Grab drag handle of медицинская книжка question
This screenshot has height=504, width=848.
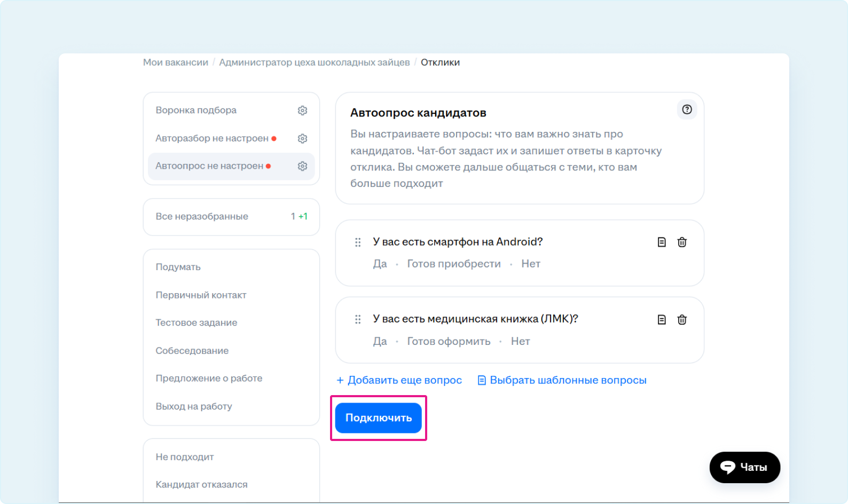(358, 320)
